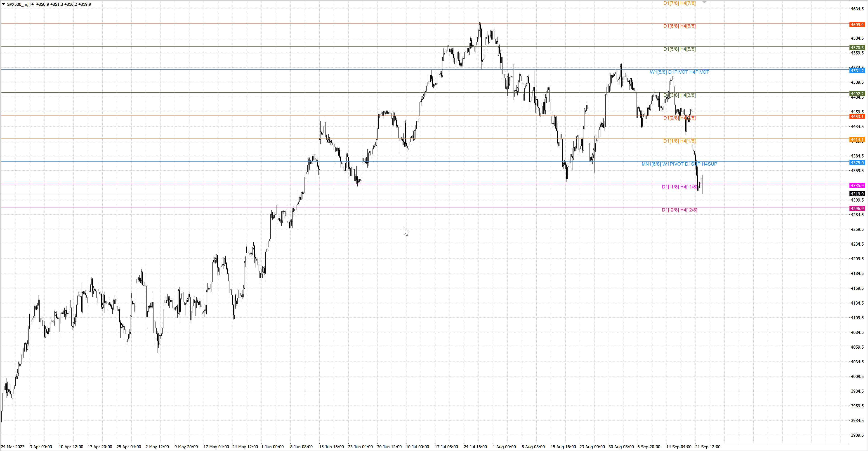868x451 pixels.
Task: Click the 1 Aug 00:00 time label
Action: [504, 447]
